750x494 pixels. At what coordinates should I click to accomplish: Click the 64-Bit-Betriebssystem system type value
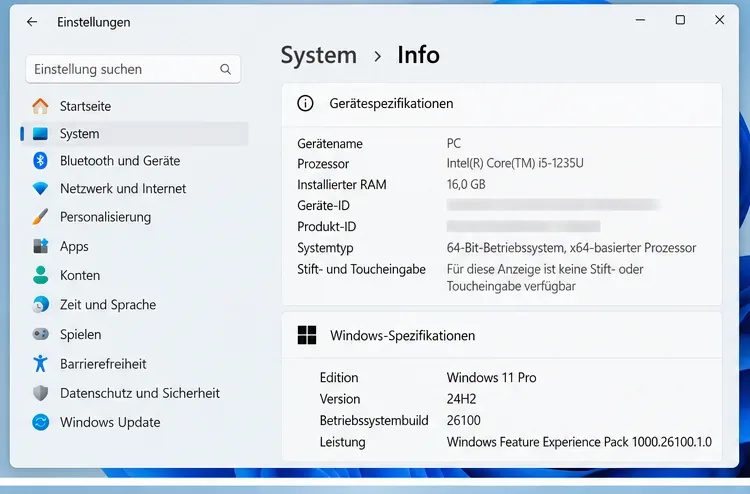click(571, 248)
